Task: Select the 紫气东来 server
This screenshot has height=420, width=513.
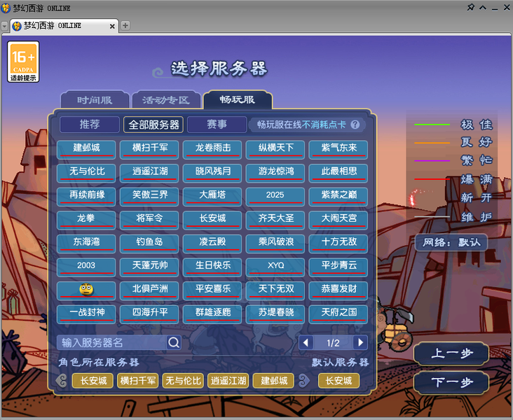Action: pyautogui.click(x=338, y=149)
